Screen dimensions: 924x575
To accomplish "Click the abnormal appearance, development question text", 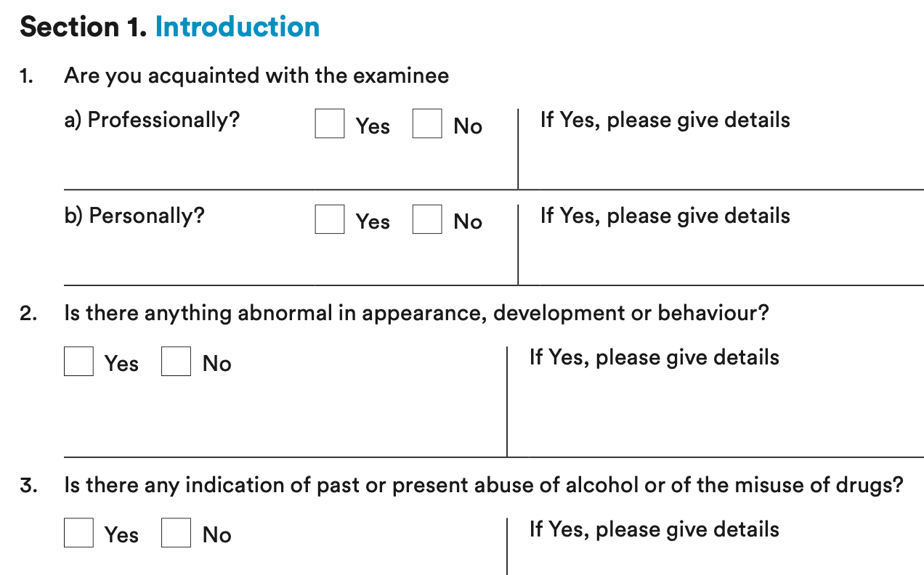I will [x=416, y=314].
